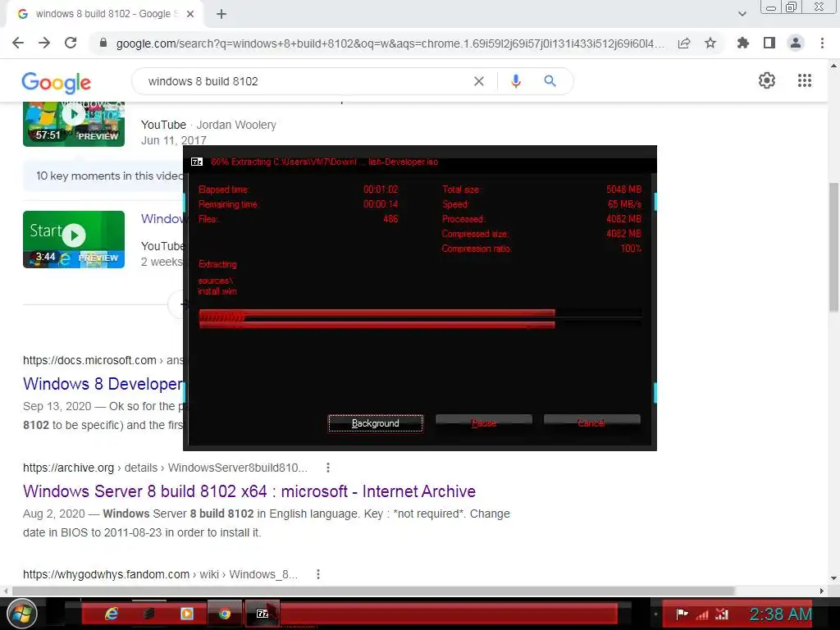Close the 'windows 8 build 8102' tab
This screenshot has height=630, width=840.
pyautogui.click(x=190, y=15)
